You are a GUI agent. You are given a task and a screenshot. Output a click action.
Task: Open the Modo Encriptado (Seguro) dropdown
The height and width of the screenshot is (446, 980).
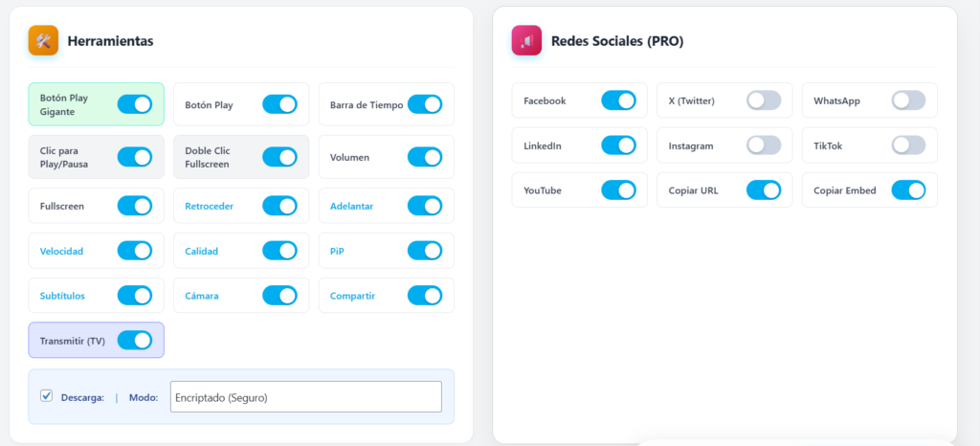click(305, 397)
